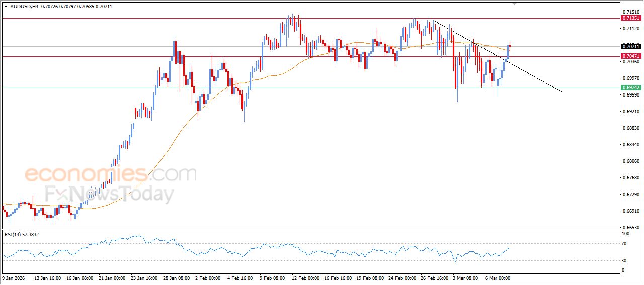Select the red level label 0.70471
Screen dimensions: 644x285
(x=631, y=56)
